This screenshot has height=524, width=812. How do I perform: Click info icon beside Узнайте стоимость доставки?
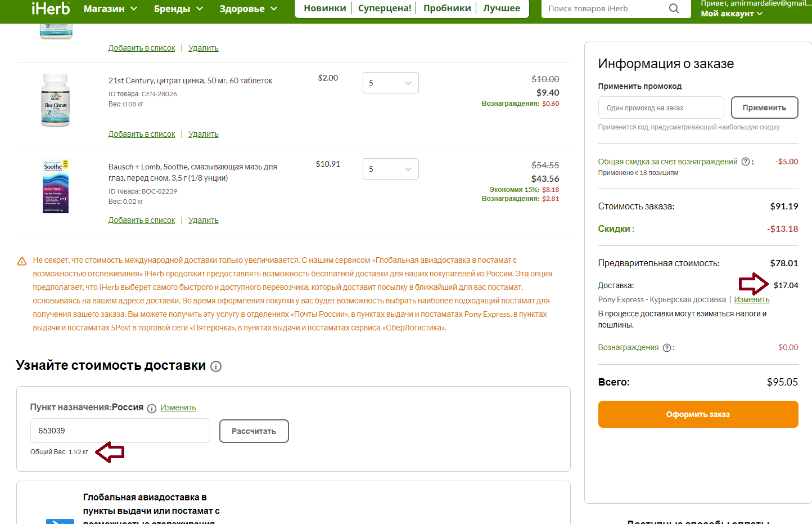point(216,366)
